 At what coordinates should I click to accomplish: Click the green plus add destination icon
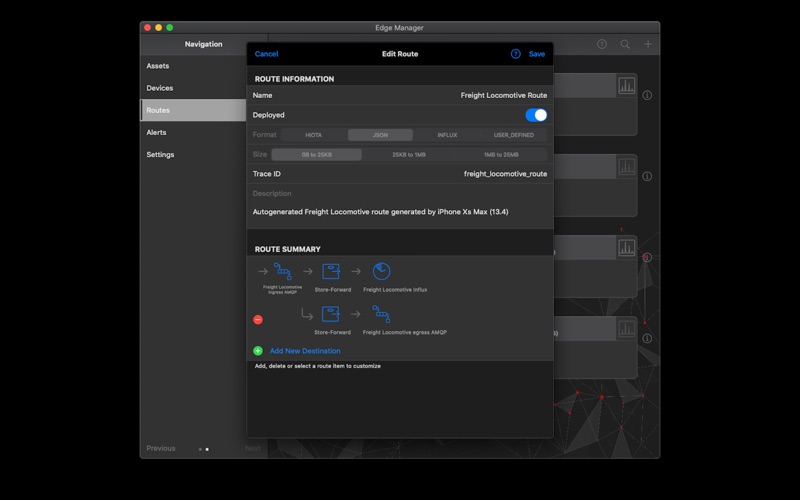[x=258, y=351]
